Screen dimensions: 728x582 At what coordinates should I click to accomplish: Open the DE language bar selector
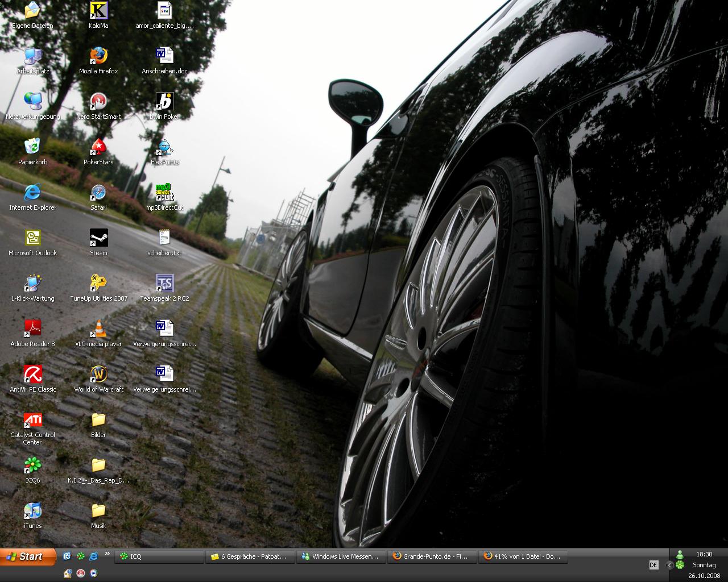point(653,565)
